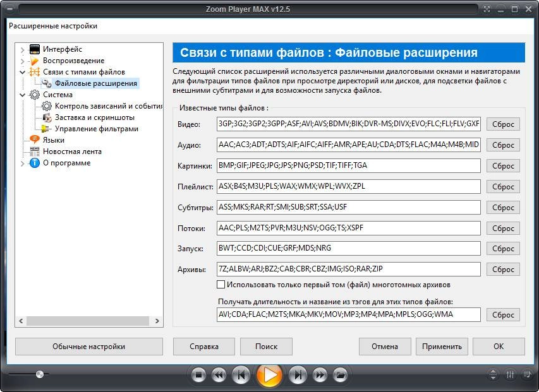
Task: Reset Архивы extensions with Сброс
Action: 503,270
